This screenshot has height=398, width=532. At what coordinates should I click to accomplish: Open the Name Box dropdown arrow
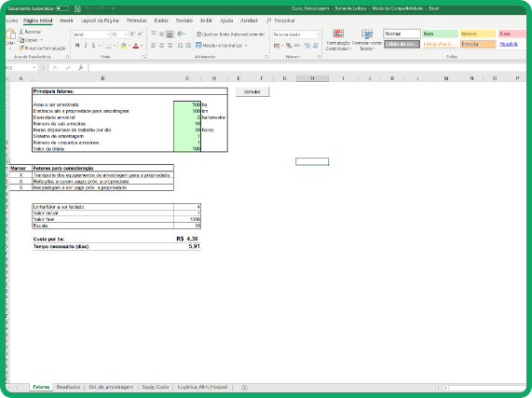pos(34,67)
